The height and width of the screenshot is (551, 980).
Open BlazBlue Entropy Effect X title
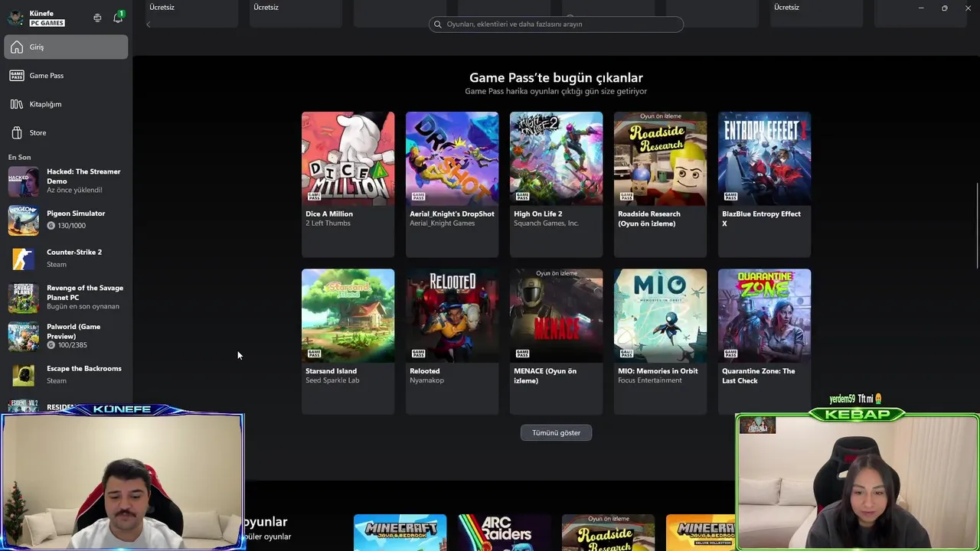(x=761, y=219)
